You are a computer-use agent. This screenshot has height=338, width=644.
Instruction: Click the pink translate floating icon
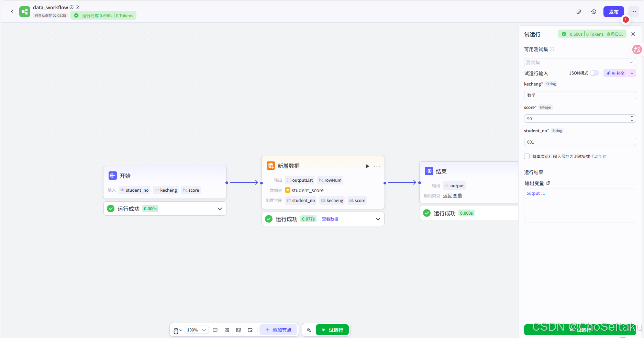637,49
